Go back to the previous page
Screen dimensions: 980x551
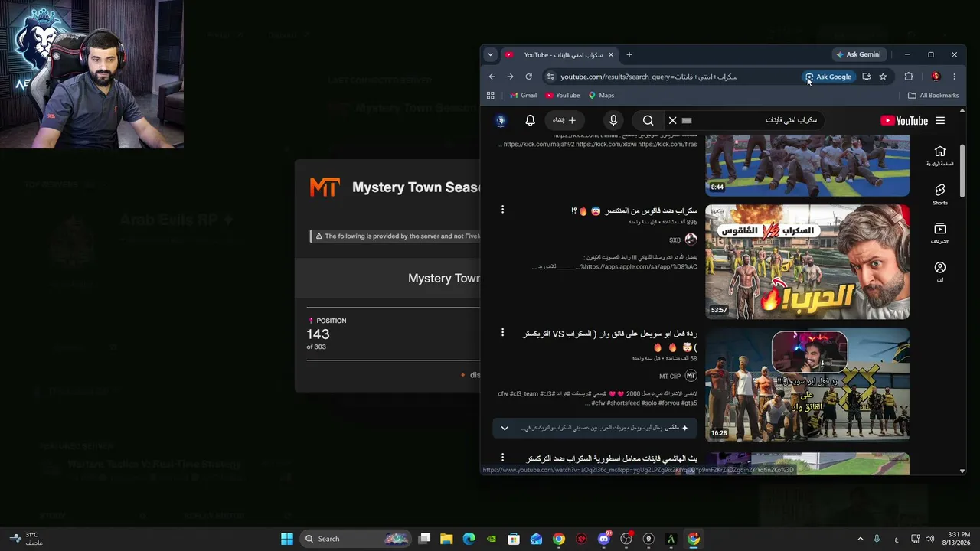(492, 77)
